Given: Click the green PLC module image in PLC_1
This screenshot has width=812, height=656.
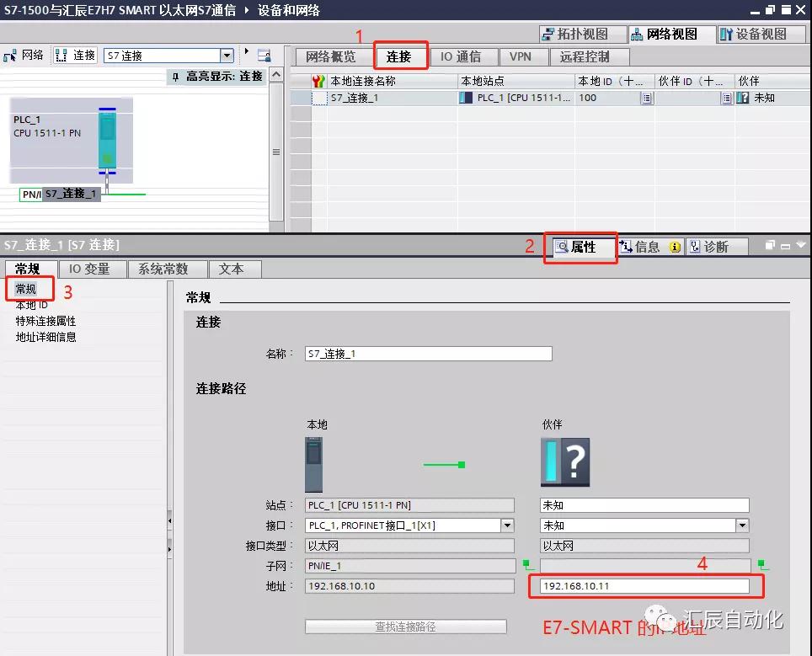Looking at the screenshot, I should 107,140.
